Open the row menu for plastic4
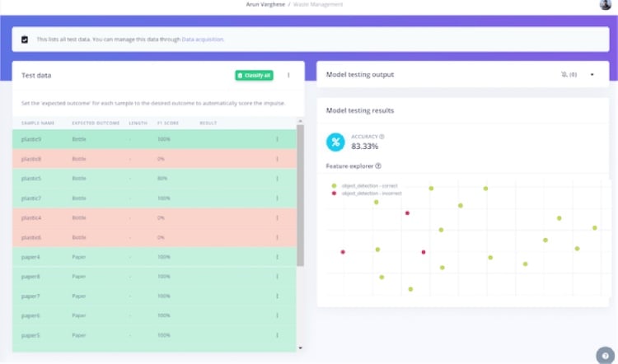Screen dimensions: 618x364 click(x=277, y=217)
